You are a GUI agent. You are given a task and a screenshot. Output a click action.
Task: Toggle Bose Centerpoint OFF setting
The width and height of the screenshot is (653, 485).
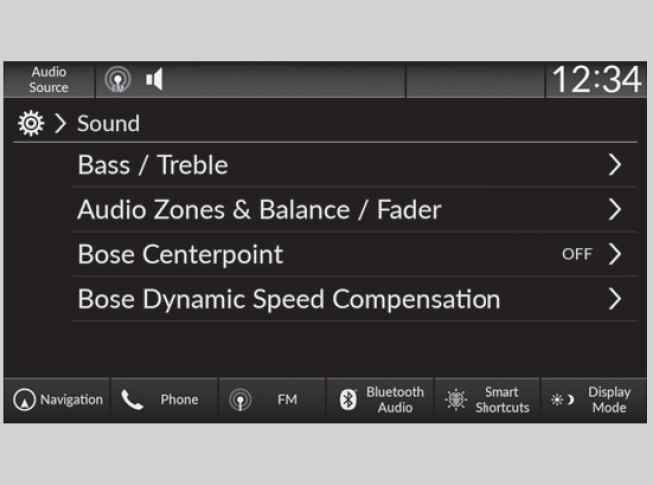(577, 254)
